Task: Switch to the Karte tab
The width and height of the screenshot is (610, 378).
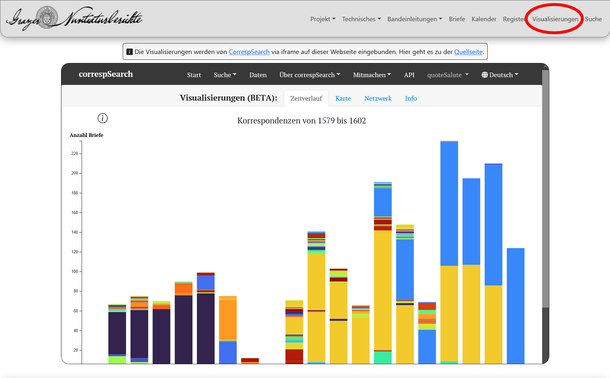Action: click(343, 98)
